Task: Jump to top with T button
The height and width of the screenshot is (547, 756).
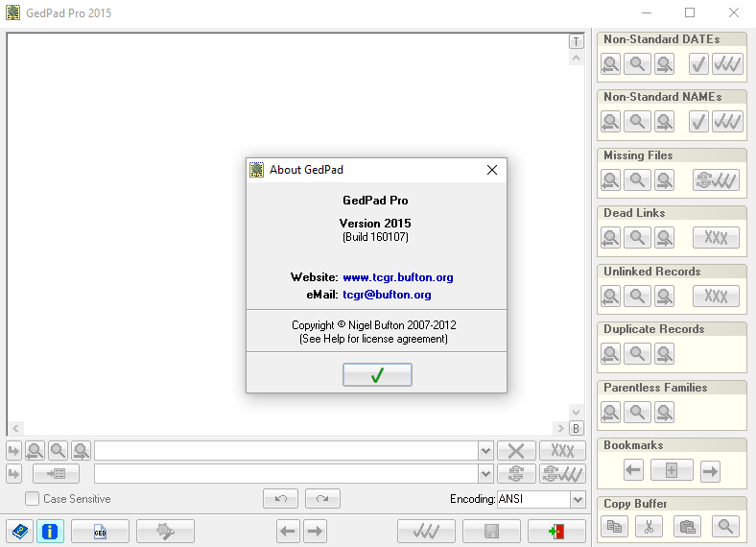Action: point(577,42)
